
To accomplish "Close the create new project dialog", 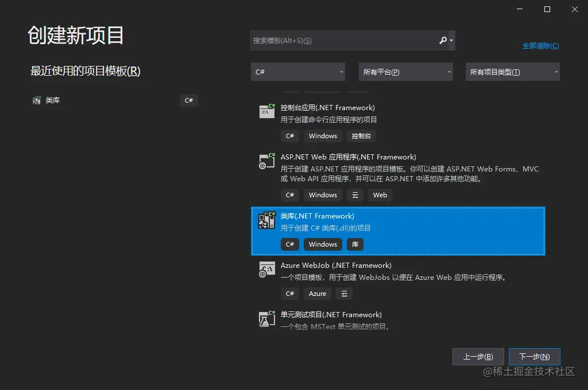I will (574, 9).
